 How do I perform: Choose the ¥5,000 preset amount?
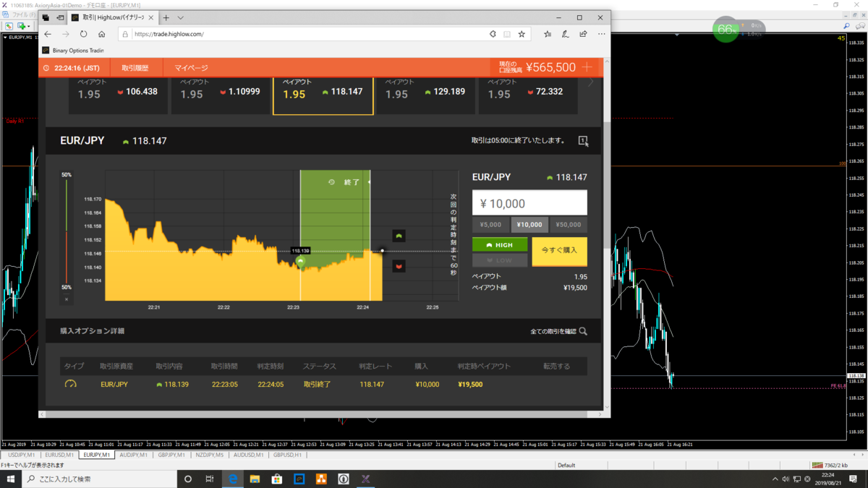(490, 225)
